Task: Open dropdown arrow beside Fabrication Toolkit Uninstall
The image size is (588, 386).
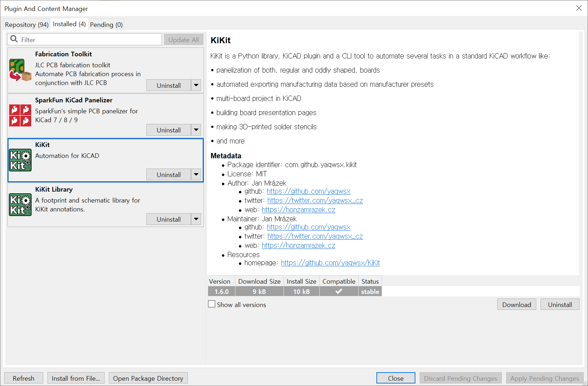Action: (196, 85)
